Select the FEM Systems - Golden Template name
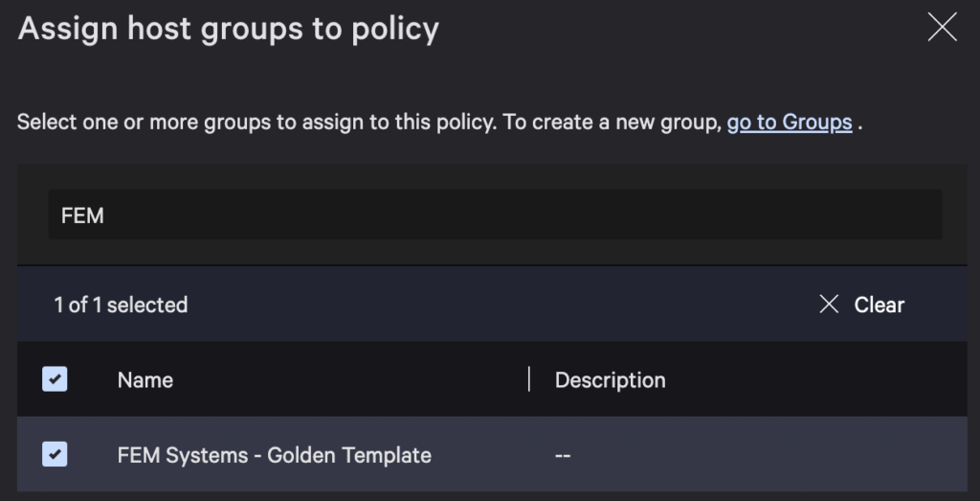980x501 pixels. [x=274, y=455]
